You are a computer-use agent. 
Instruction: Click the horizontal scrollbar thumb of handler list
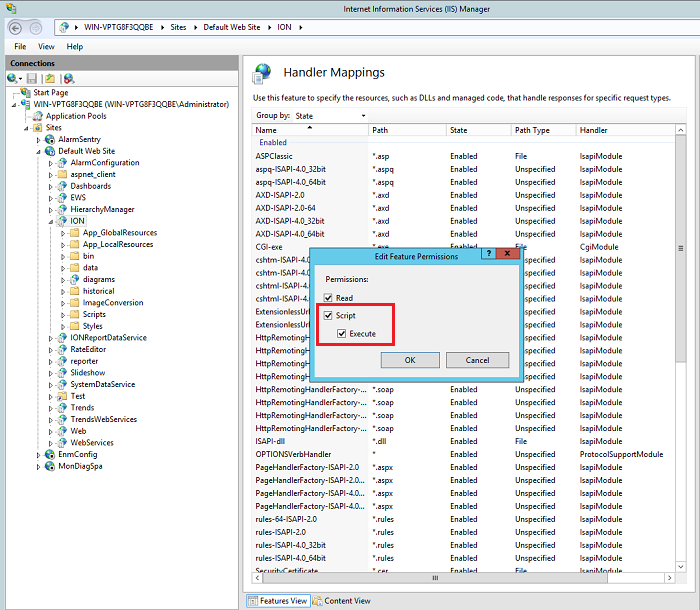click(x=435, y=578)
